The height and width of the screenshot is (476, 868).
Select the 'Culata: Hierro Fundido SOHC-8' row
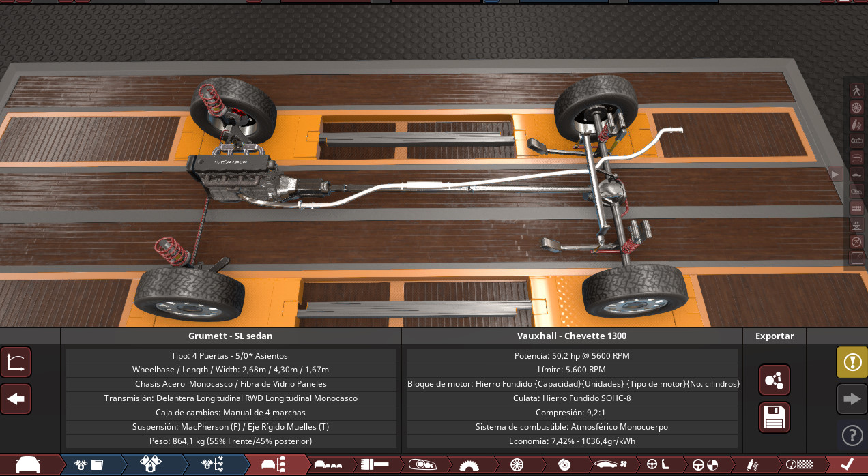pyautogui.click(x=572, y=398)
